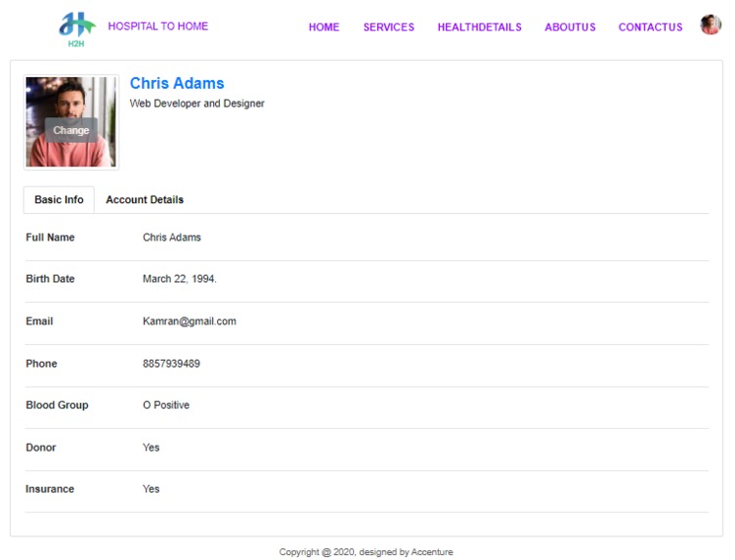
Task: Navigate to ABOUTUS page
Action: point(570,27)
